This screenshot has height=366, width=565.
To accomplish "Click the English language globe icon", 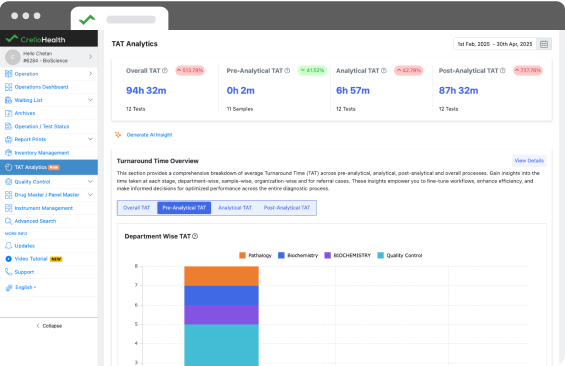I will click(9, 287).
